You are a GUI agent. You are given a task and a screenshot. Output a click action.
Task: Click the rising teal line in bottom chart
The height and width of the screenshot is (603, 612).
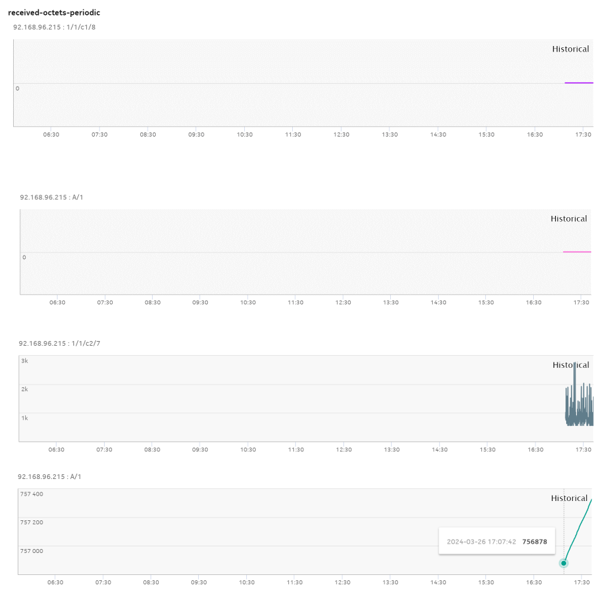coord(580,526)
